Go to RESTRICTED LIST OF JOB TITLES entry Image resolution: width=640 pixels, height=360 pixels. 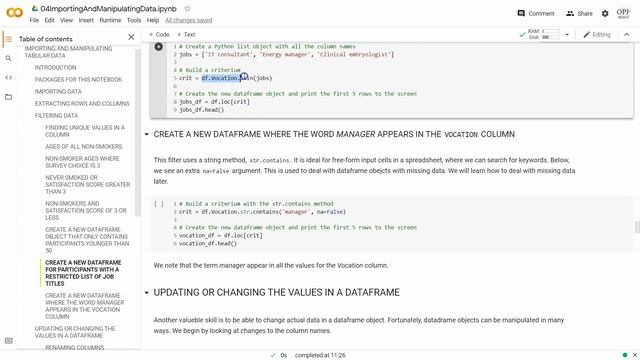point(83,273)
